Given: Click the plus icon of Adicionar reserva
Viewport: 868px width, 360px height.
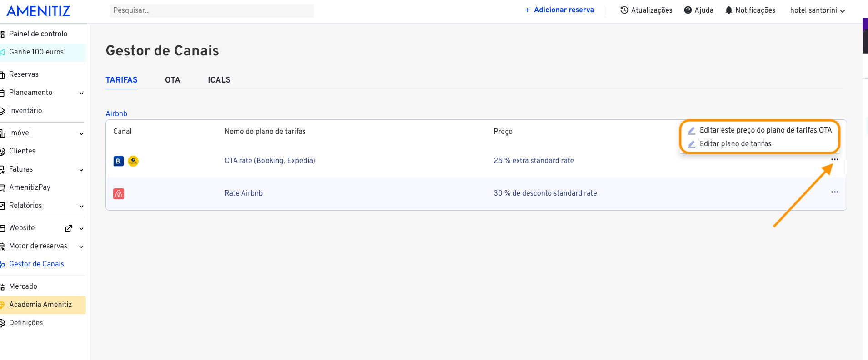Looking at the screenshot, I should point(528,10).
